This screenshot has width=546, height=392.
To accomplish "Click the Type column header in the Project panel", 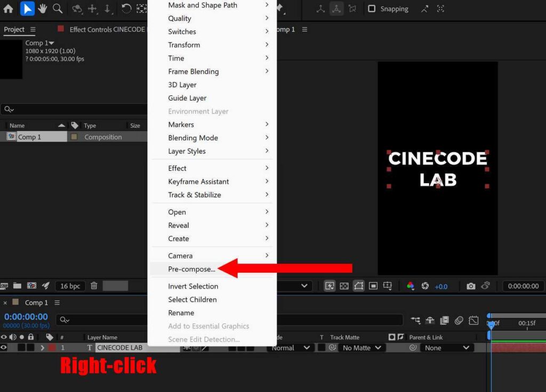I will [x=90, y=126].
